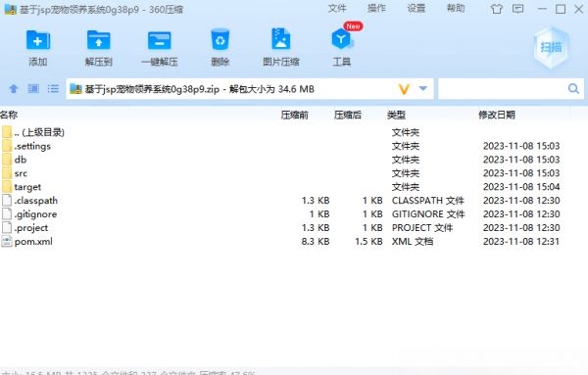Click the 添加 (Add) toolbar icon
Screen dimensions: 588x375
point(38,40)
